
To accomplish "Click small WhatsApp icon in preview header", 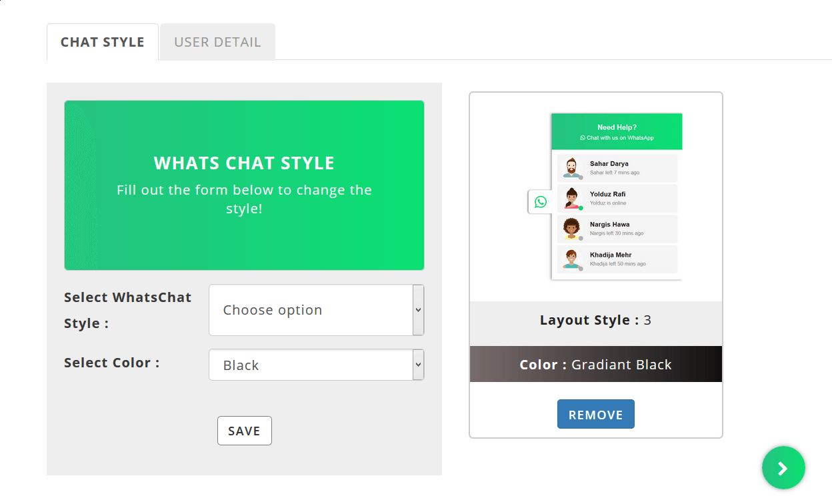I will point(583,138).
